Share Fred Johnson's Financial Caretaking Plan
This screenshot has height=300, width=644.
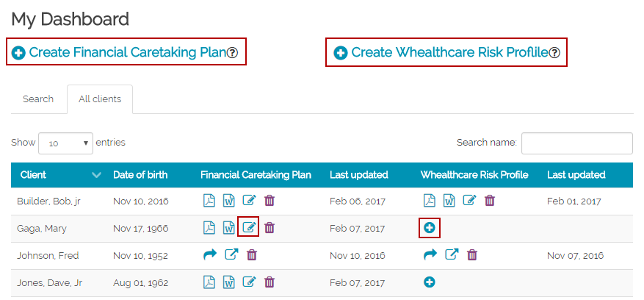(209, 255)
